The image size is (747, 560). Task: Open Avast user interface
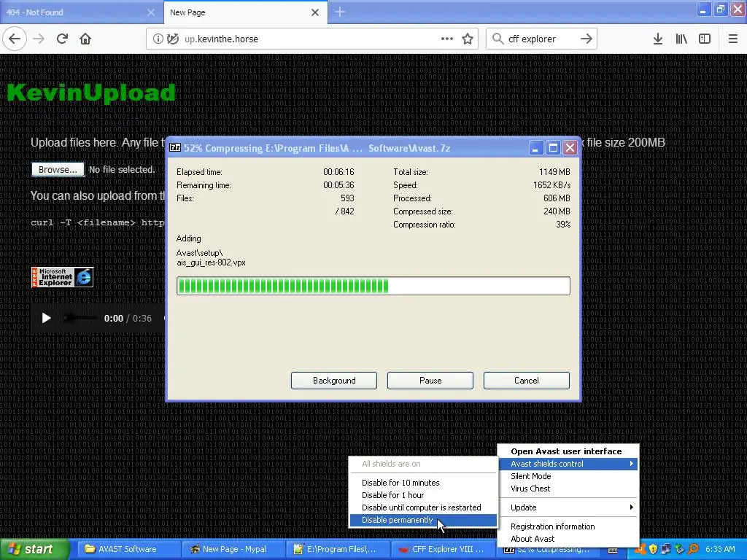pos(566,451)
